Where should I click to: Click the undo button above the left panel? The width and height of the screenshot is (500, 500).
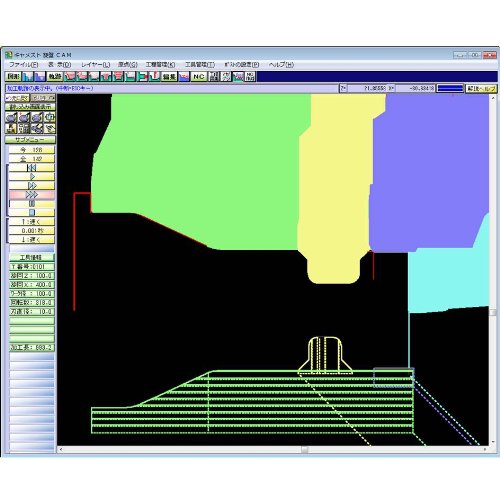[17, 98]
